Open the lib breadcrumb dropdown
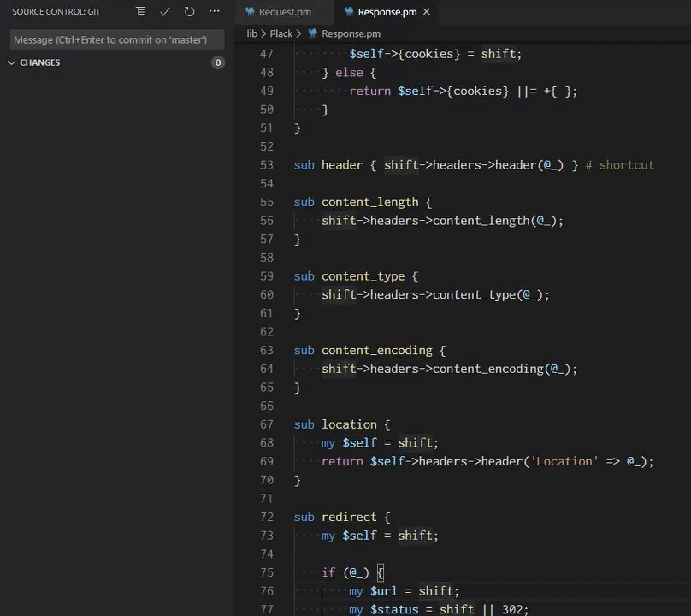 pos(251,33)
